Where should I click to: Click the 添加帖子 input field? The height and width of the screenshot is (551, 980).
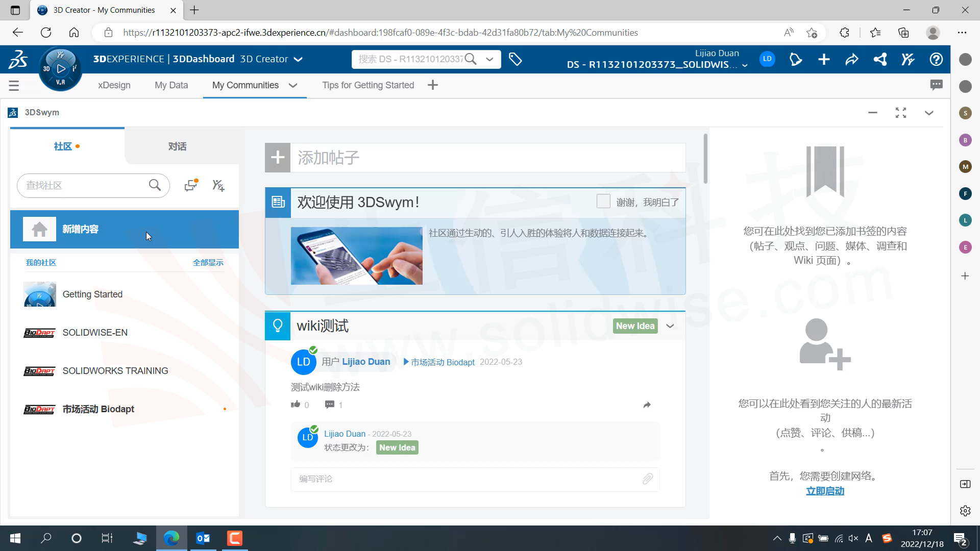pos(487,158)
